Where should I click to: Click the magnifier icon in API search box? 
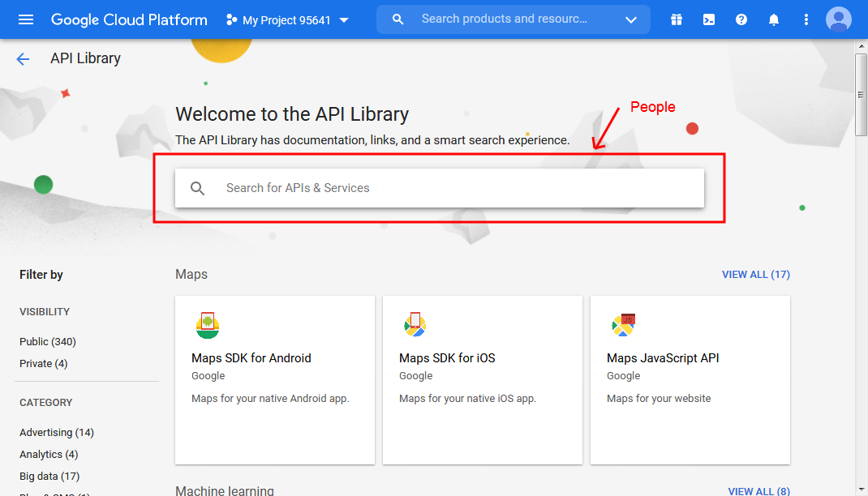[198, 188]
